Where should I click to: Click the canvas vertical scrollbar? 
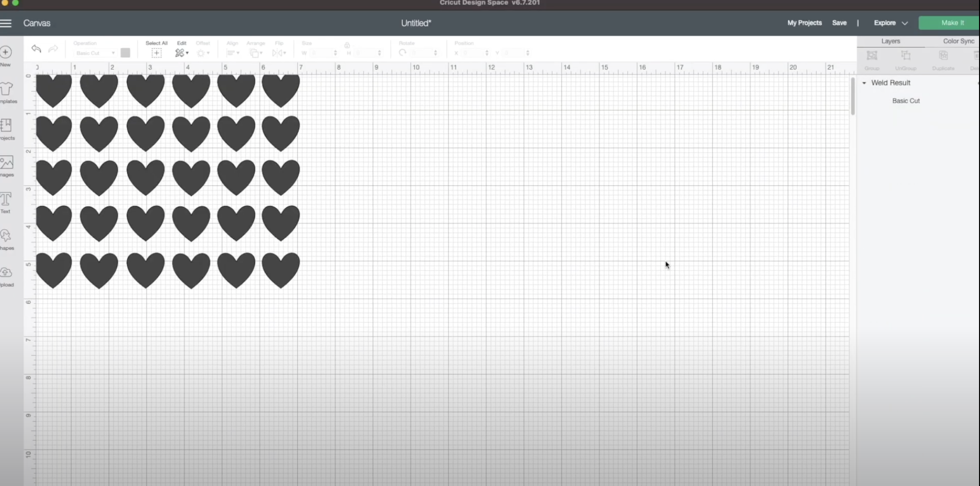(x=853, y=96)
